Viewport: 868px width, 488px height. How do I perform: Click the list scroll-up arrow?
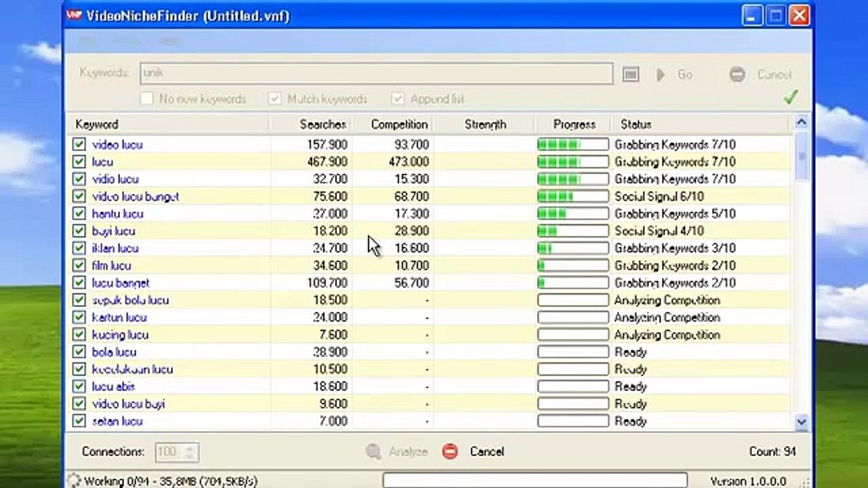click(802, 123)
